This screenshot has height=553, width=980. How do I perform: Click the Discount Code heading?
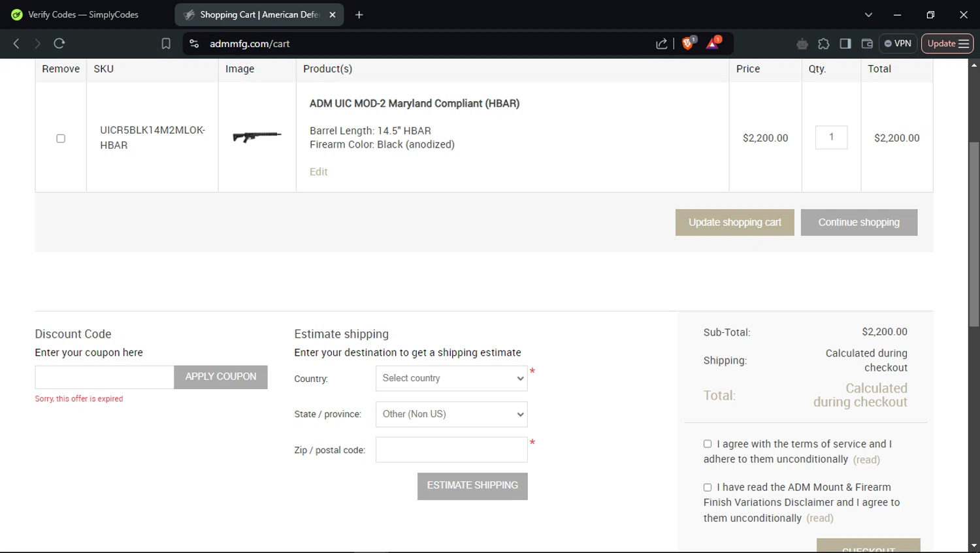point(73,334)
